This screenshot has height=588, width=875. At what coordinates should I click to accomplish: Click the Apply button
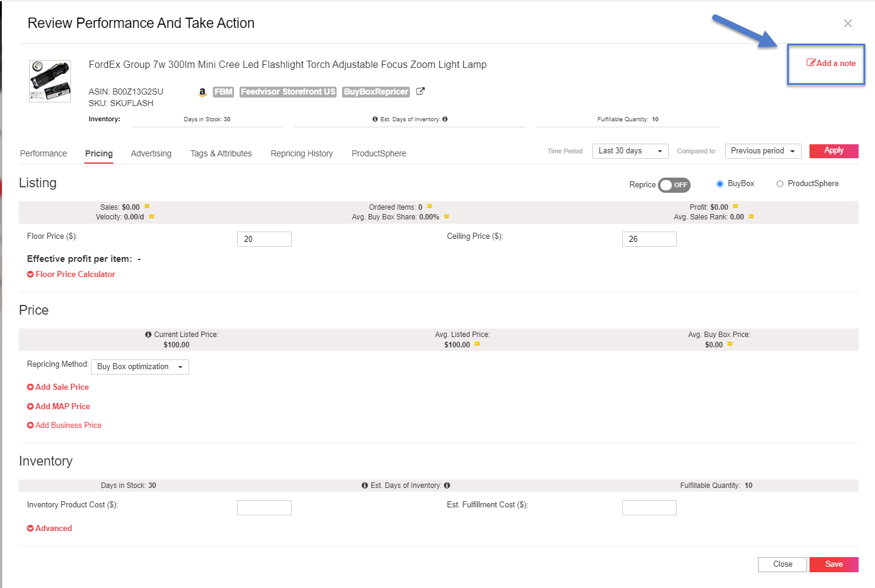point(834,151)
